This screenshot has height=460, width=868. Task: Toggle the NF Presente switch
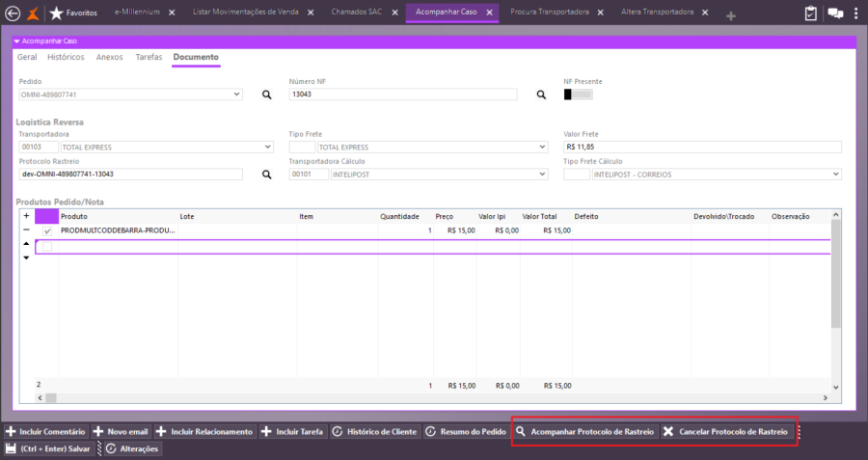[x=578, y=95]
